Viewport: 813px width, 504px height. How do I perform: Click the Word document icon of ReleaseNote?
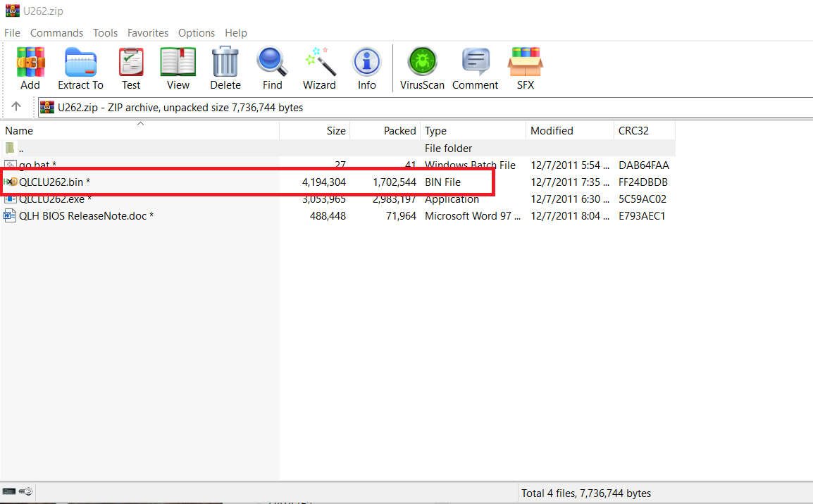[10, 215]
